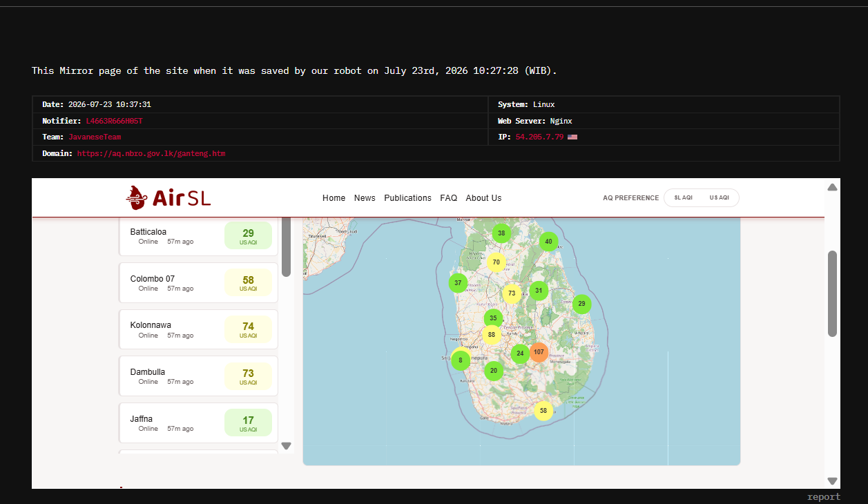Viewport: 868px width, 504px height.
Task: Click the page scrollbar thumb
Action: click(x=832, y=293)
